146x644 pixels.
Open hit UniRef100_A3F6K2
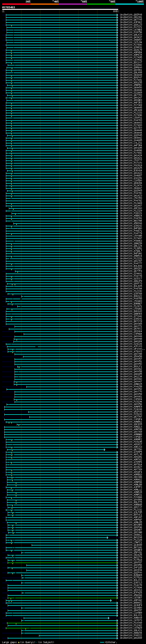pos(131,22)
